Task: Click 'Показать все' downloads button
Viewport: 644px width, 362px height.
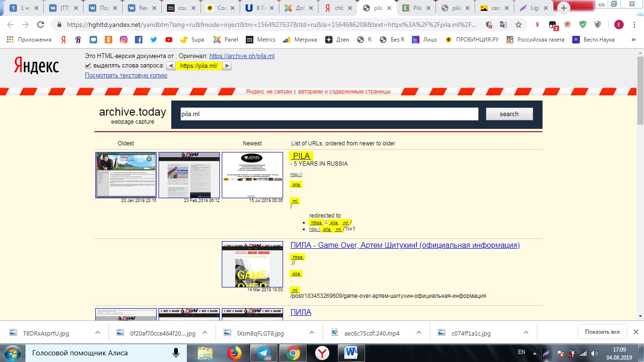Action: (602, 332)
